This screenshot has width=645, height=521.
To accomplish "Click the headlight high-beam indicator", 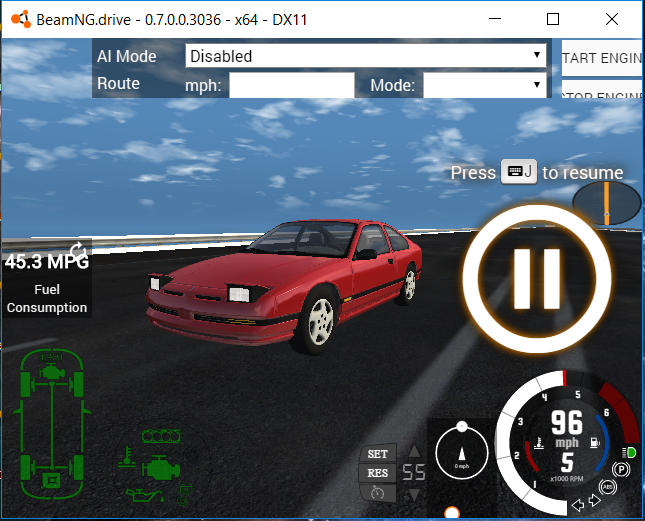I will [629, 452].
